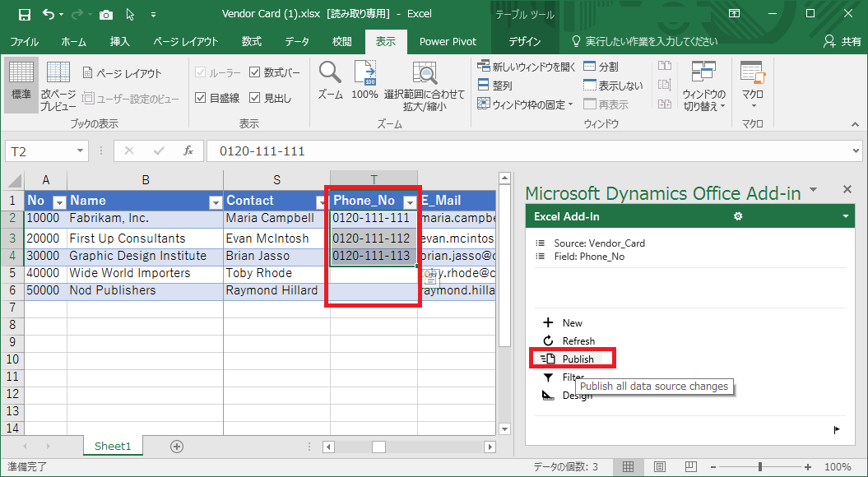This screenshot has height=477, width=868.
Task: Toggle the 数式バー checkbox
Action: click(255, 72)
